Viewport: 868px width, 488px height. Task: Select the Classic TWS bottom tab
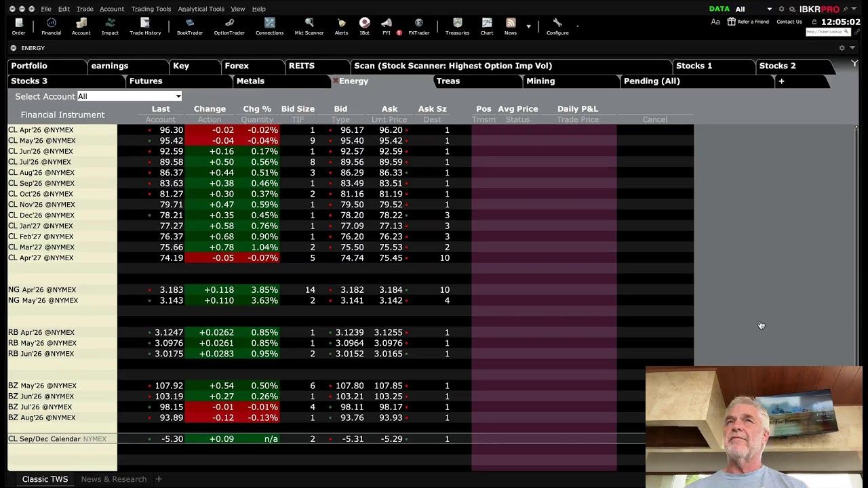45,479
